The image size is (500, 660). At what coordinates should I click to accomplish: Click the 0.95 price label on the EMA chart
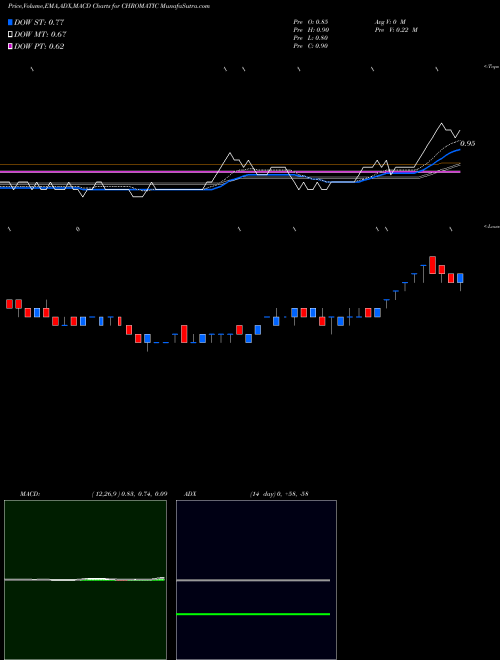(467, 144)
